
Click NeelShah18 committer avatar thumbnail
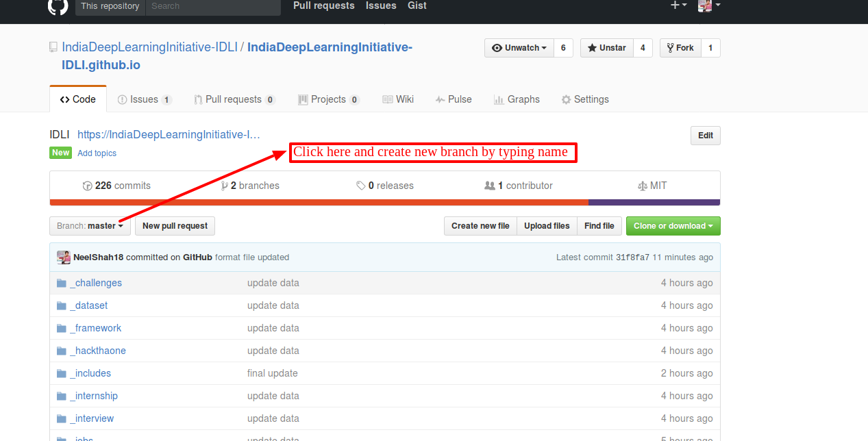(64, 257)
